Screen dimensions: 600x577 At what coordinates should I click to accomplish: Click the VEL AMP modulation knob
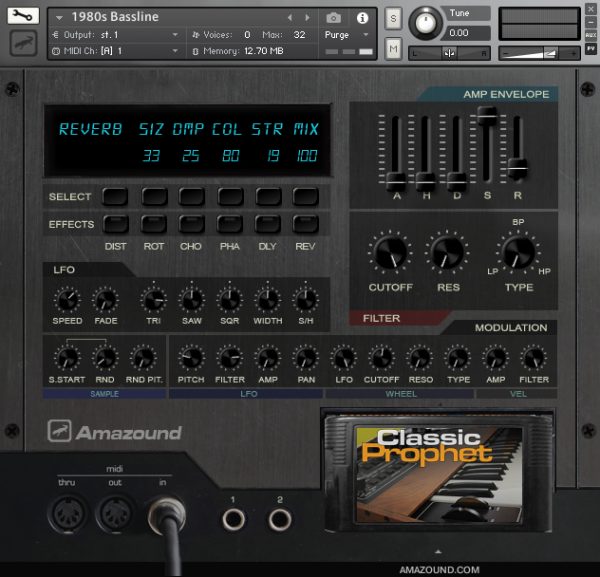[496, 358]
